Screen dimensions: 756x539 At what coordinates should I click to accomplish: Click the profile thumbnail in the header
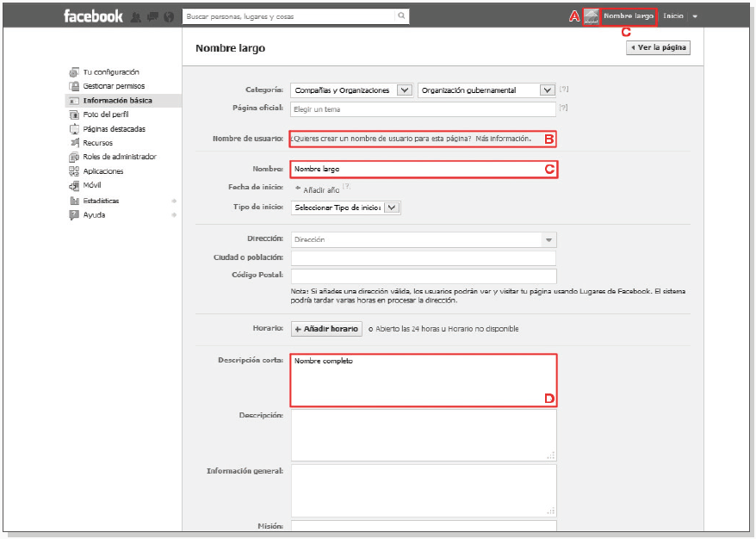point(591,16)
